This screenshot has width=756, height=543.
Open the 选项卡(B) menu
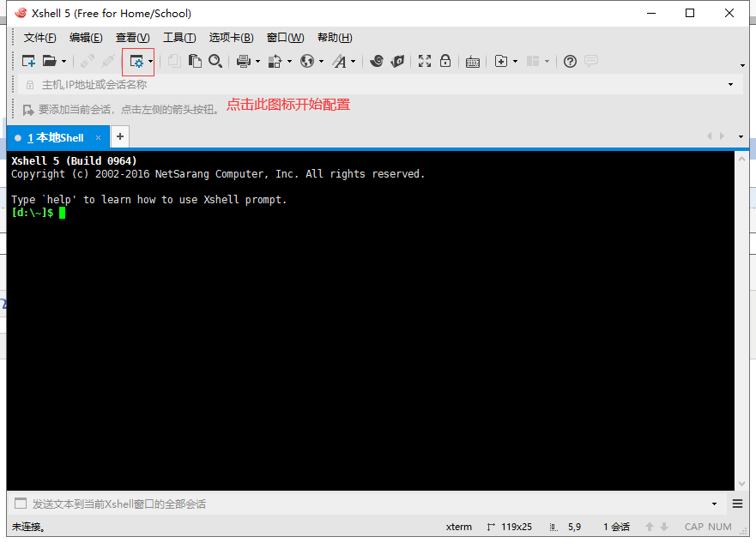(231, 38)
